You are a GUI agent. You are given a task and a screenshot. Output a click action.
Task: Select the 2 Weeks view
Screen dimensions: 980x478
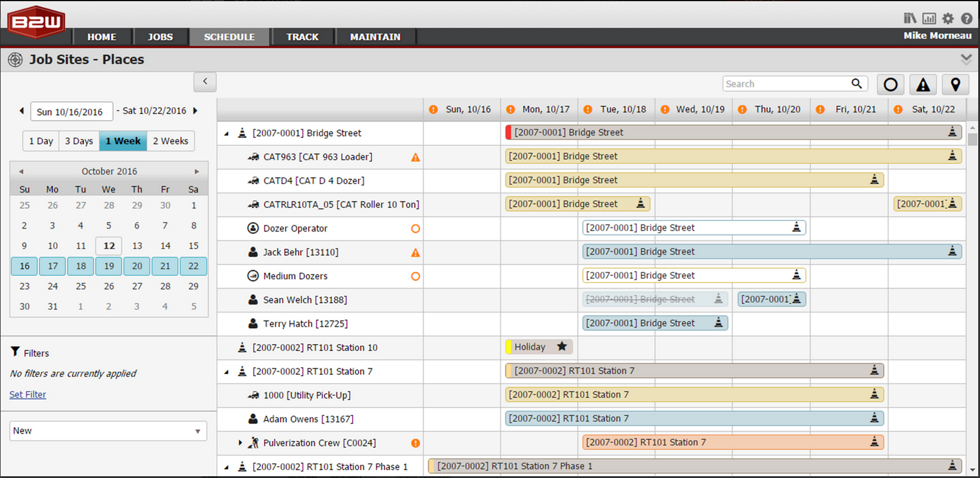tap(171, 141)
